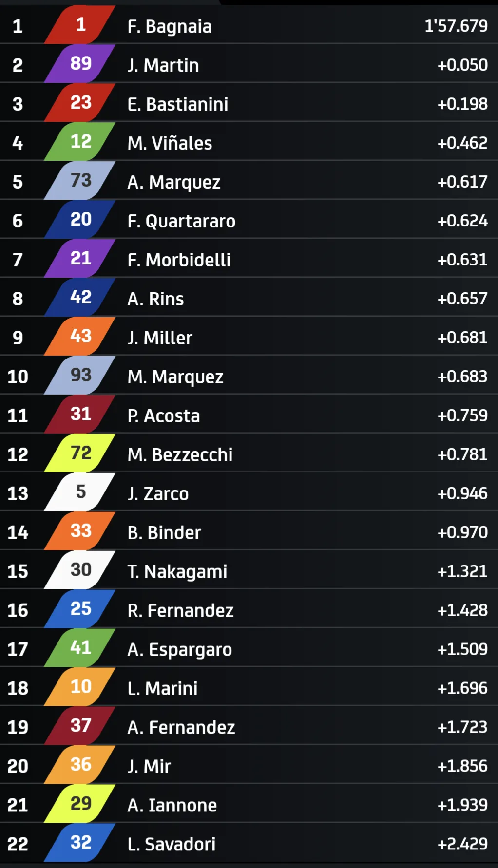Select the white number 5 badge
The image size is (498, 868).
(80, 492)
